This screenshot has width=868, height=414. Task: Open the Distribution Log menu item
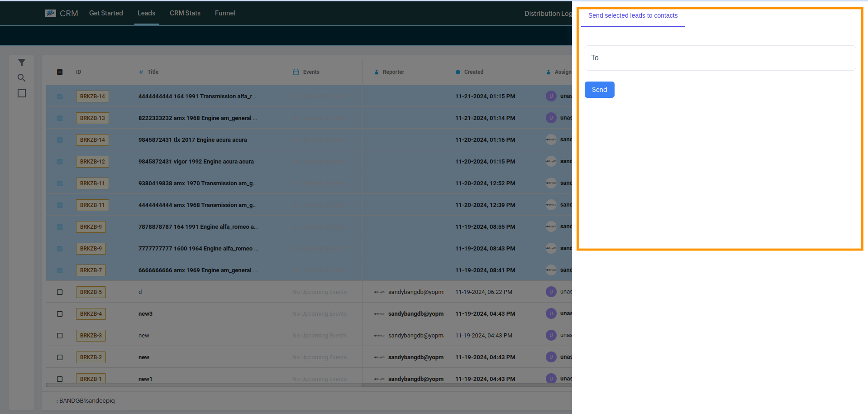548,14
